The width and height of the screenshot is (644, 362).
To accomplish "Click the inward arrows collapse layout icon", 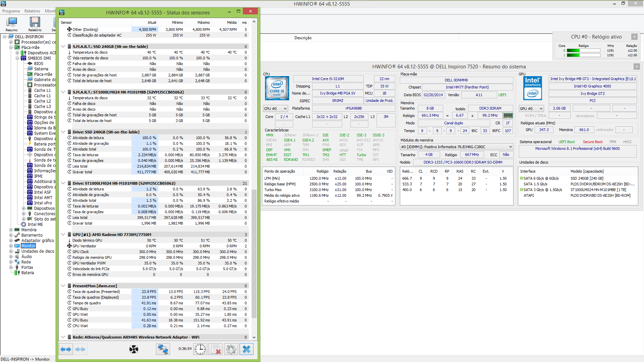I will coord(80,349).
